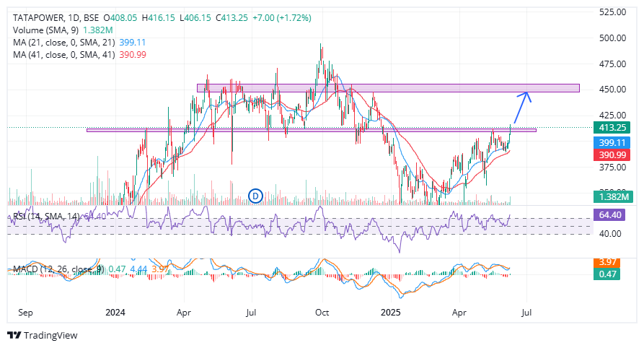Select the TATAPOWER, 1D, BSE symbol legend
The width and height of the screenshot is (644, 348).
56,17
